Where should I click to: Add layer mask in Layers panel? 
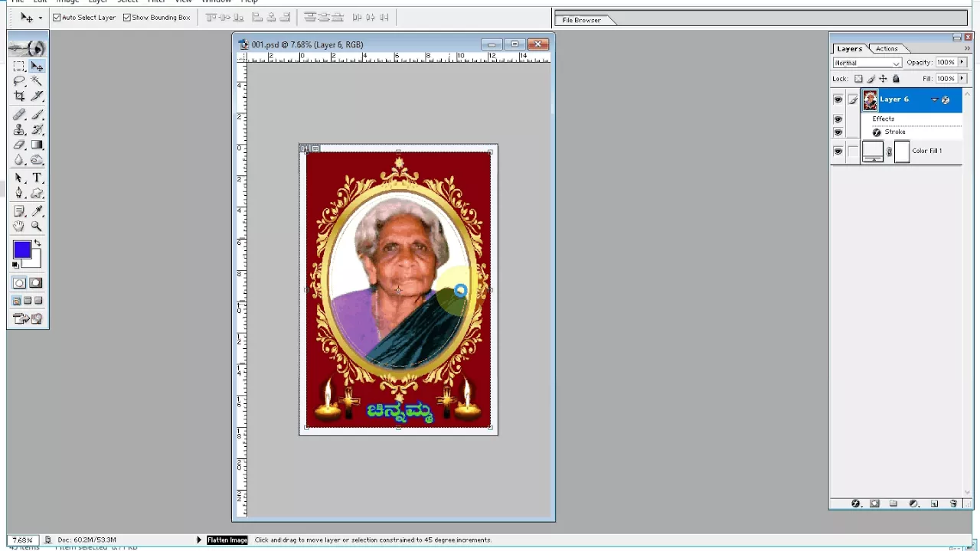coord(874,504)
